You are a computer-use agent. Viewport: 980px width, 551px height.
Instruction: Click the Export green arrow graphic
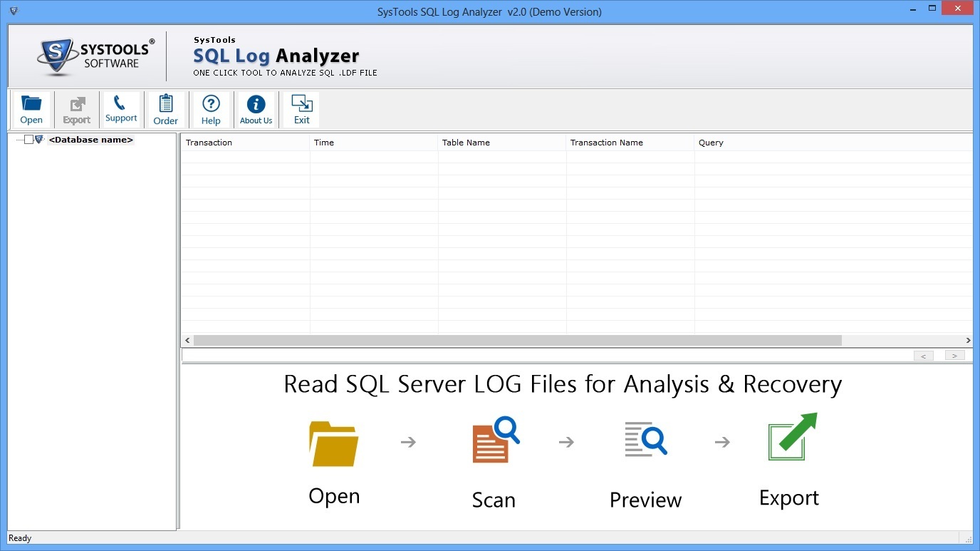click(792, 436)
